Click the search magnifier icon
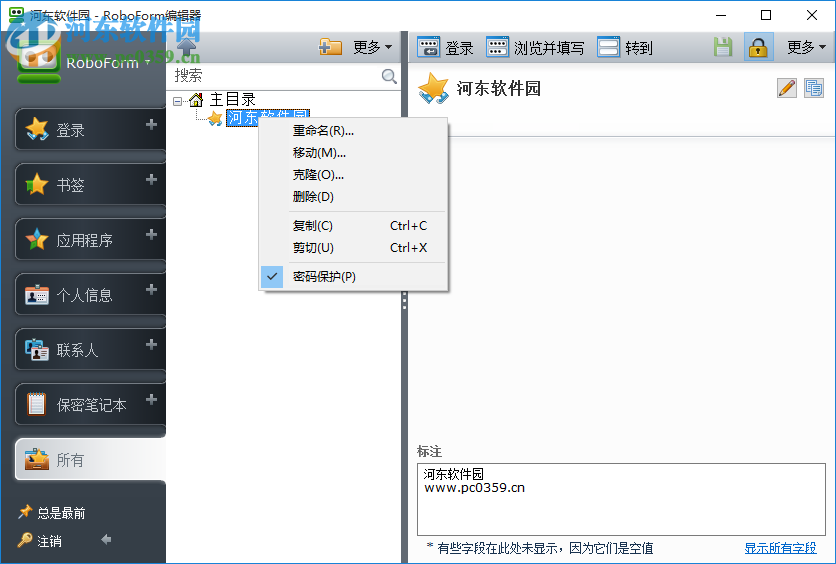This screenshot has height=564, width=836. coord(389,76)
